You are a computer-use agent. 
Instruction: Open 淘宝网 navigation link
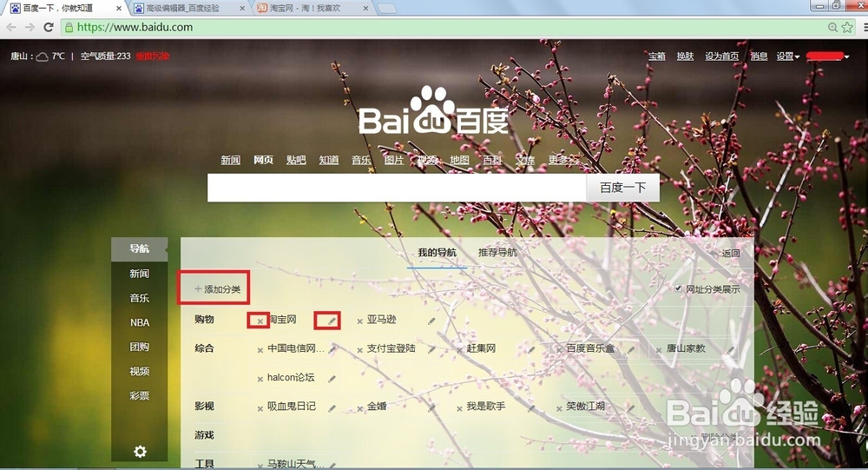coord(282,320)
